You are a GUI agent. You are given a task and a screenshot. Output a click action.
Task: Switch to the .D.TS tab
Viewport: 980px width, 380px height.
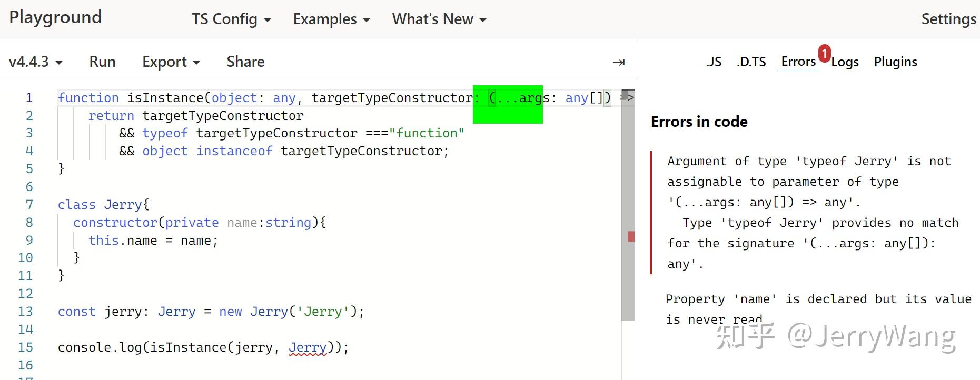coord(751,62)
